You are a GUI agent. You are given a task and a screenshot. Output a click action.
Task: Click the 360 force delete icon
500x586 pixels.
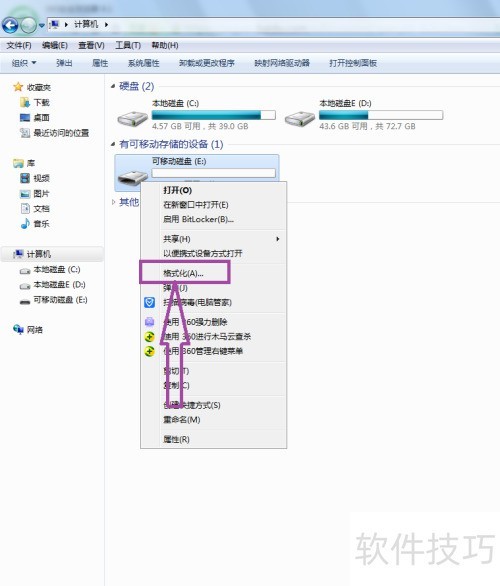coord(149,322)
